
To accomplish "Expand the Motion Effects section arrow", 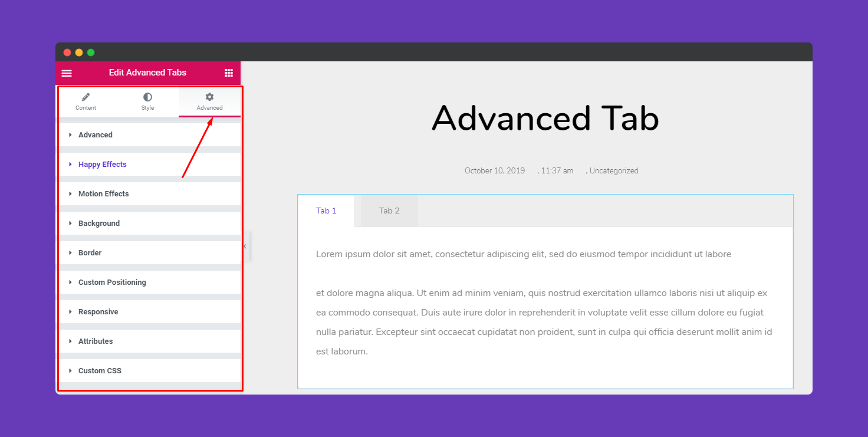I will [x=70, y=193].
